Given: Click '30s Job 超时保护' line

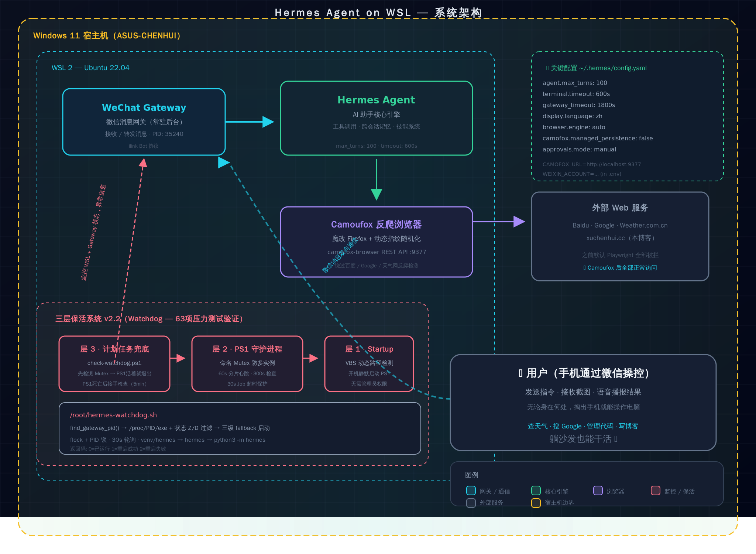Looking at the screenshot, I should coord(247,384).
